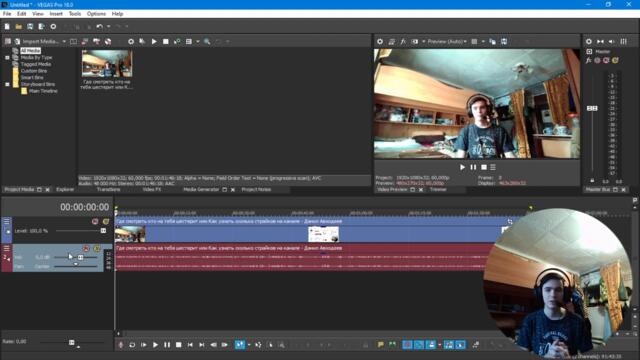Open a project via the yellow folder icon
This screenshot has height=360, width=640.
point(18,27)
